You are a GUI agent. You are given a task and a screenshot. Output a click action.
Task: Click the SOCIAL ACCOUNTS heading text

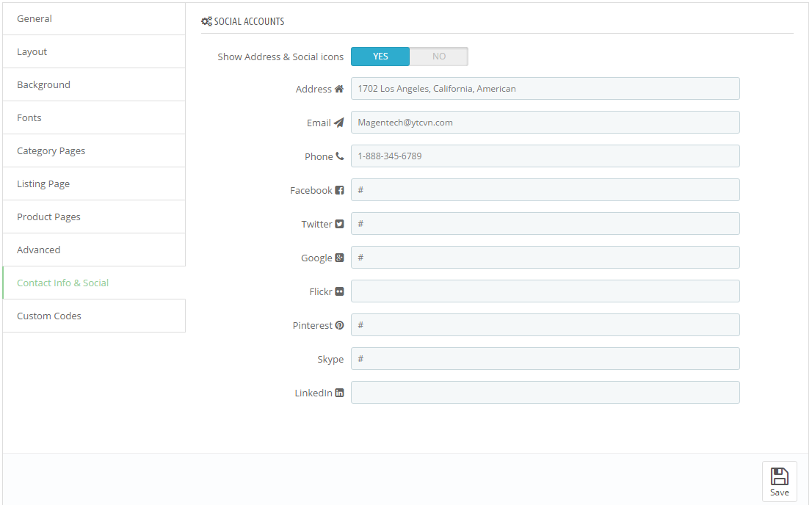pyautogui.click(x=249, y=21)
